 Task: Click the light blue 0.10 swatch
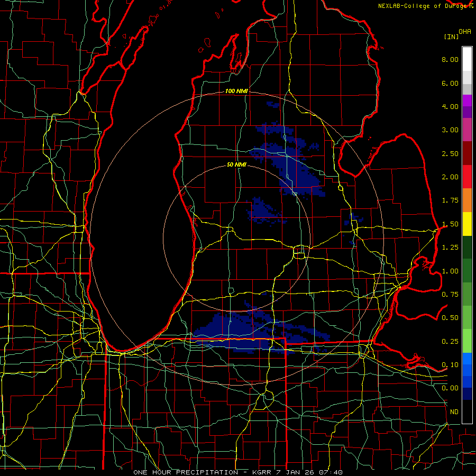pos(467,359)
